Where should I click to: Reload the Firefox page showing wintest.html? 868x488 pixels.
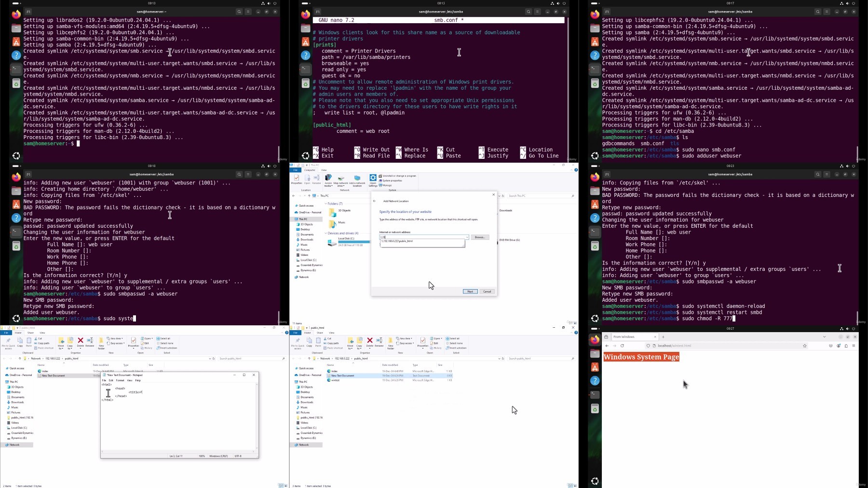click(622, 346)
